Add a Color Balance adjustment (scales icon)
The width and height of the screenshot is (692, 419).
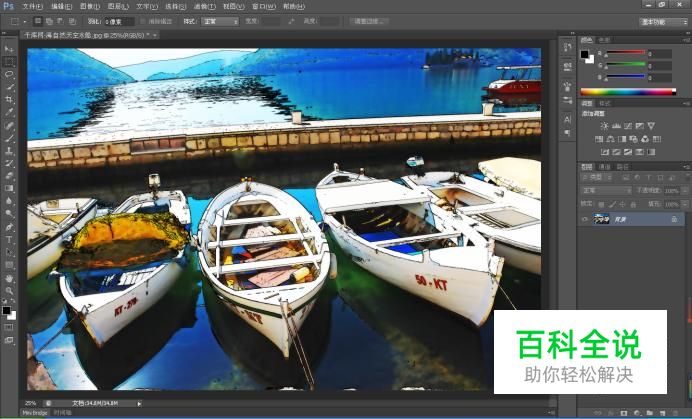610,139
